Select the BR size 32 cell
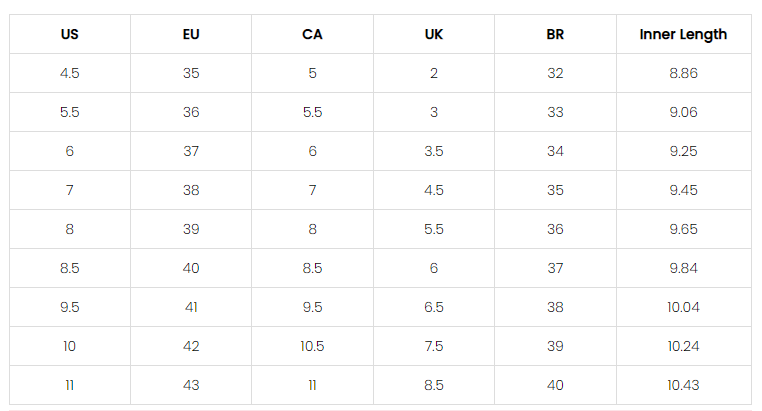Screen dimensions: 762x411 [555, 73]
